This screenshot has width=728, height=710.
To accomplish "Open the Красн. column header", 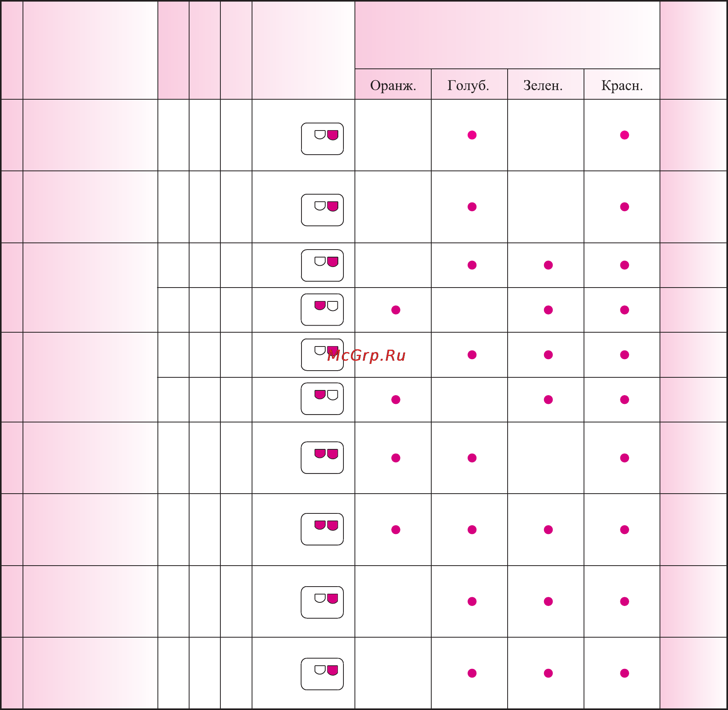I will tap(622, 85).
